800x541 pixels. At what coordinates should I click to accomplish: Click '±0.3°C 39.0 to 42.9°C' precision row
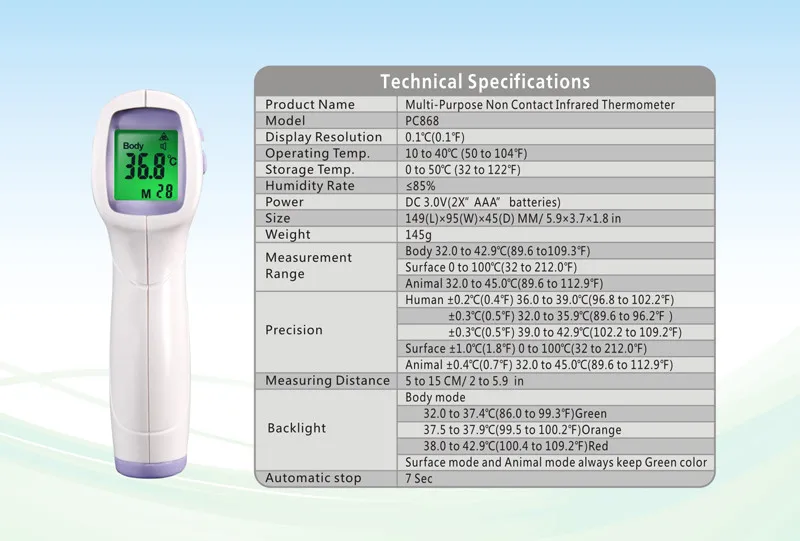tap(556, 332)
